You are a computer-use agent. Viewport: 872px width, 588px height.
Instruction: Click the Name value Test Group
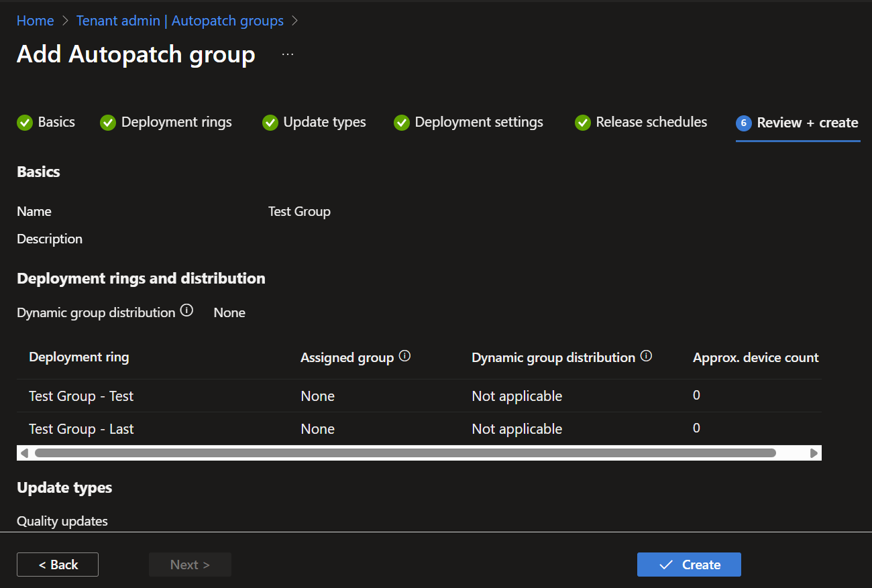click(299, 211)
